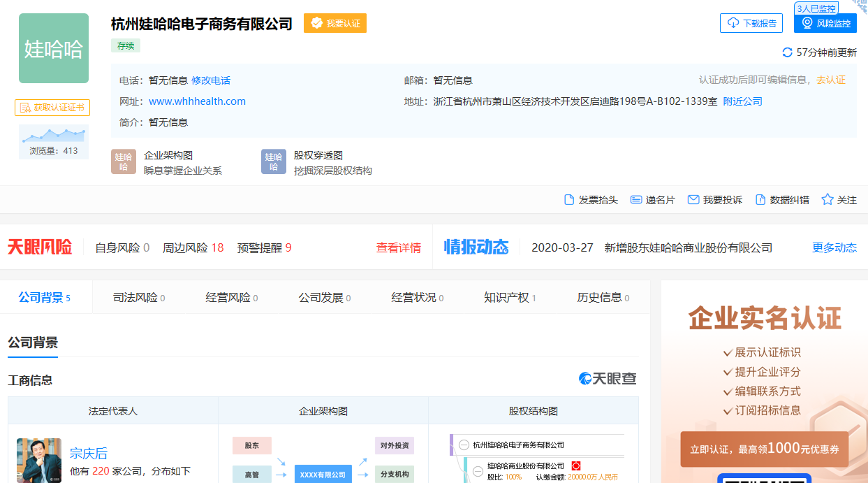Switch to 知识产权 tab
This screenshot has width=868, height=483.
point(510,298)
